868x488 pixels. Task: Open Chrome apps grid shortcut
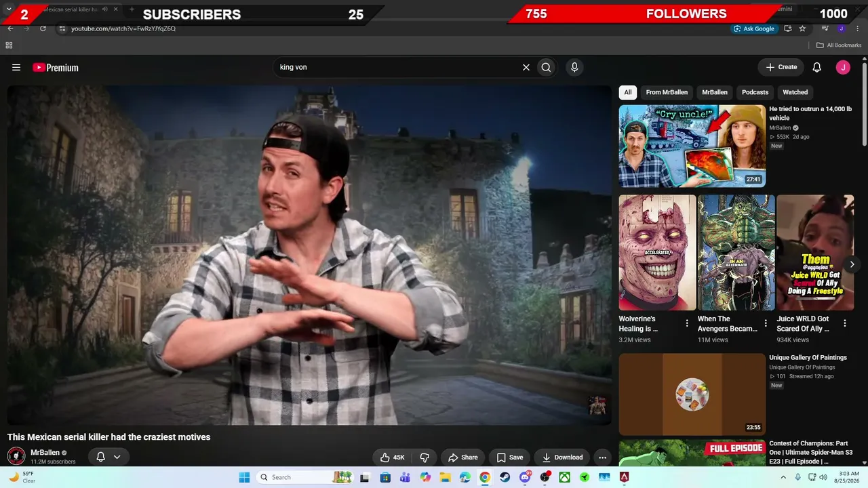tap(9, 45)
